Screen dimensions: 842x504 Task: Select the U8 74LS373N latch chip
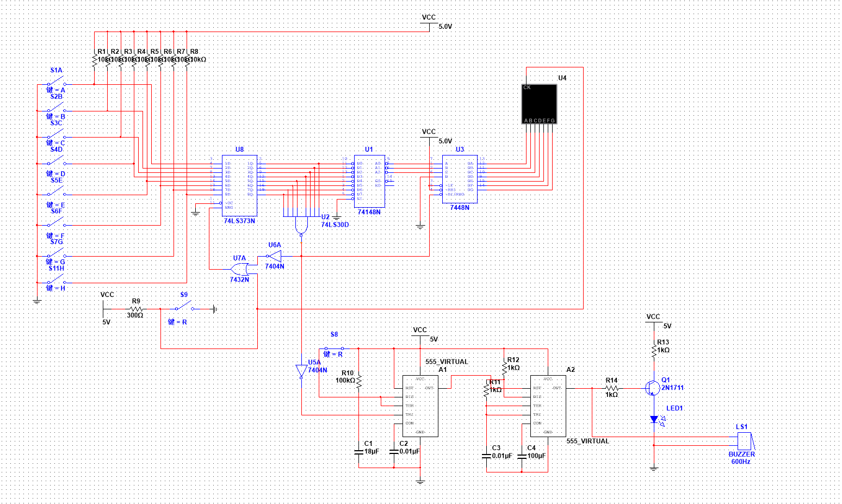coord(239,185)
